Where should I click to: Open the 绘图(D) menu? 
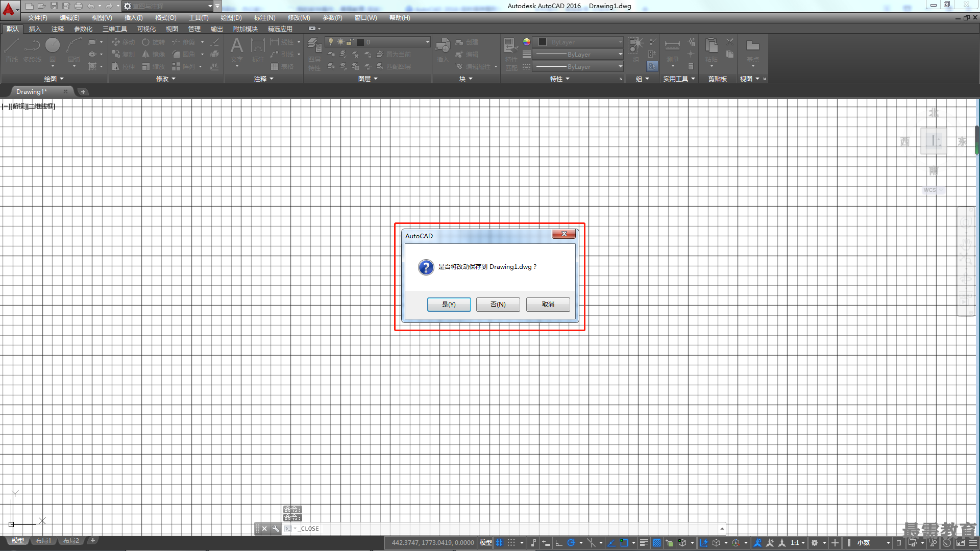coord(231,18)
